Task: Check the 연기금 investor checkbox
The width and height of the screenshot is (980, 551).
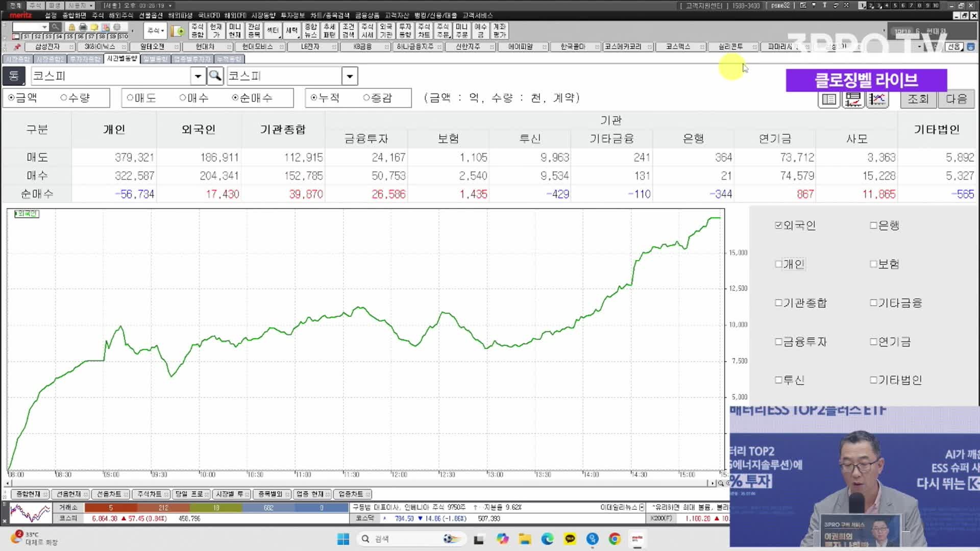Action: (891, 342)
